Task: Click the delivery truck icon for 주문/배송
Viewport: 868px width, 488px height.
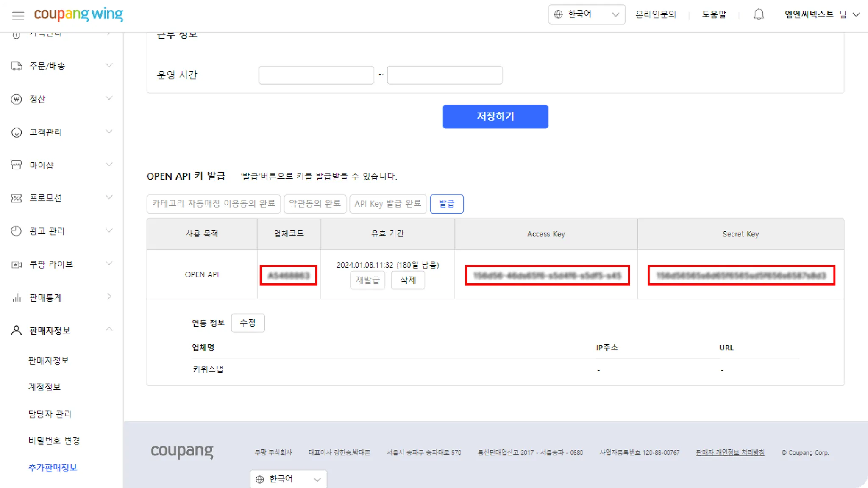Action: 17,66
